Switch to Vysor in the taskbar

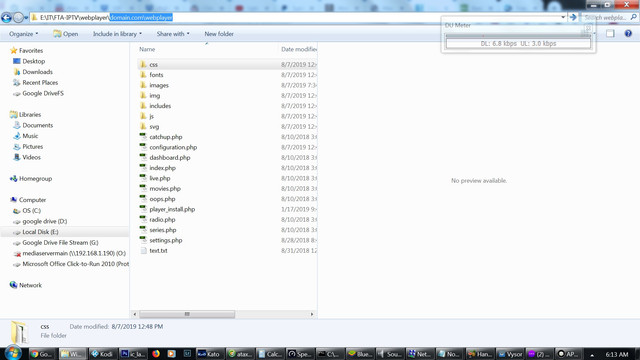511,354
